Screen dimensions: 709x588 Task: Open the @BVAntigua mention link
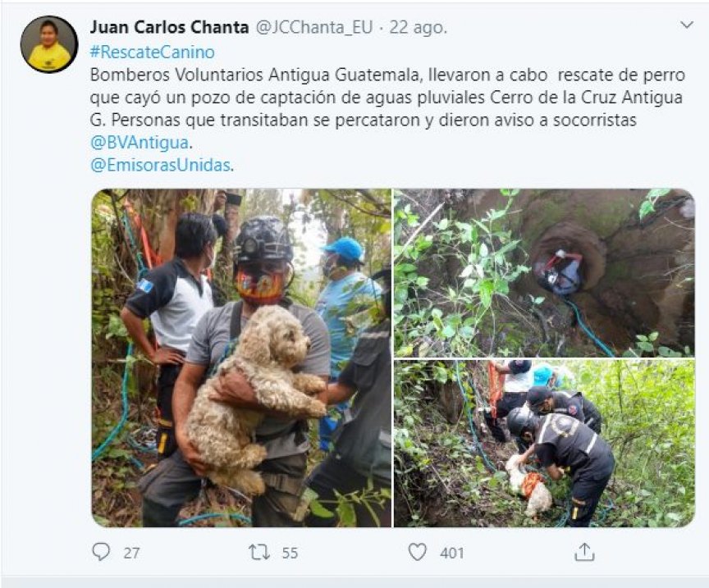pyautogui.click(x=140, y=143)
